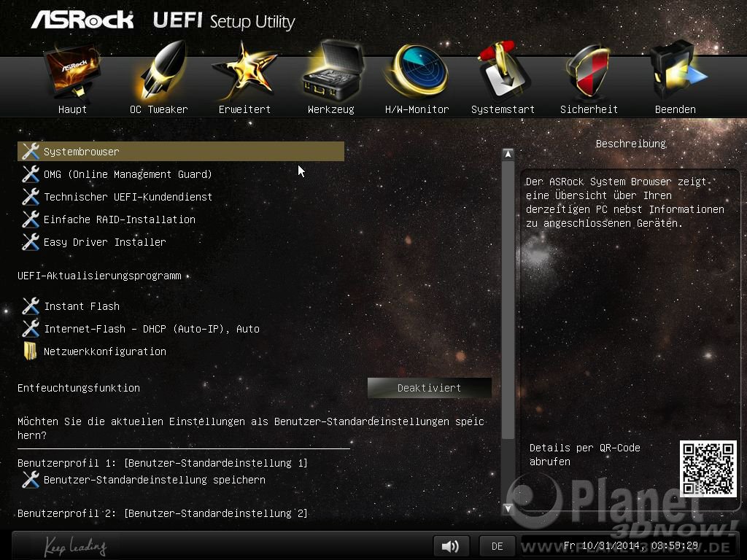The image size is (747, 560).
Task: Click the wrench icon beside Instant Flash
Action: pos(31,306)
